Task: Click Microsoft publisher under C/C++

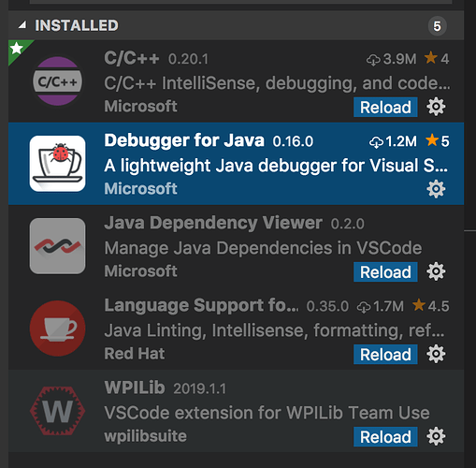Action: (x=140, y=107)
